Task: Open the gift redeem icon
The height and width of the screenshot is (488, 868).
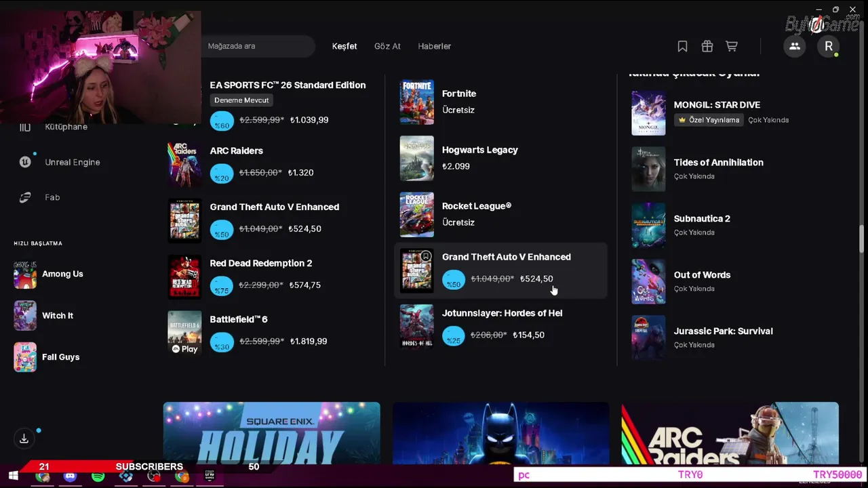Action: (707, 46)
